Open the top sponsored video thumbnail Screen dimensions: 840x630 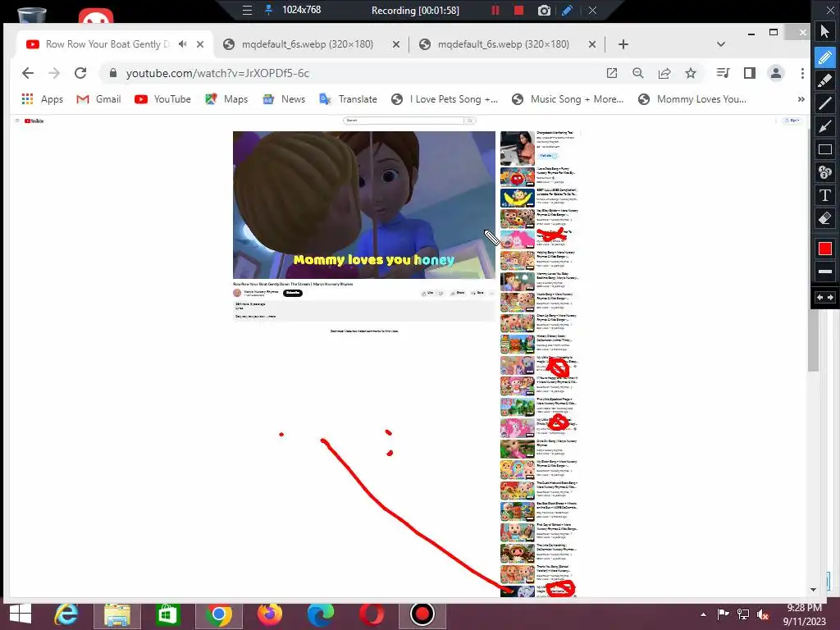click(518, 148)
